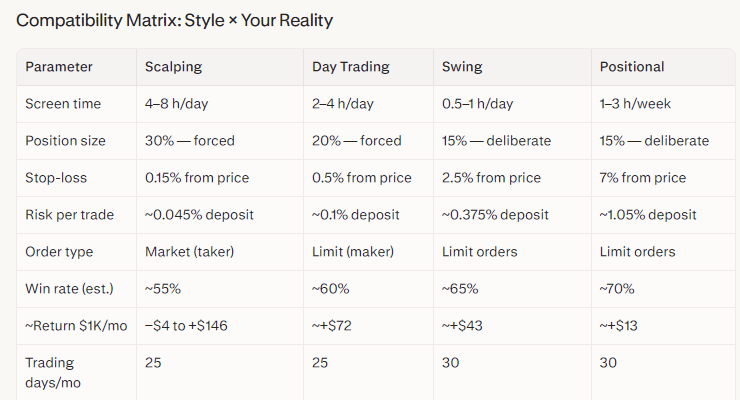Screen dimensions: 740x400
Task: Select the Order type row label
Action: [x=60, y=252]
